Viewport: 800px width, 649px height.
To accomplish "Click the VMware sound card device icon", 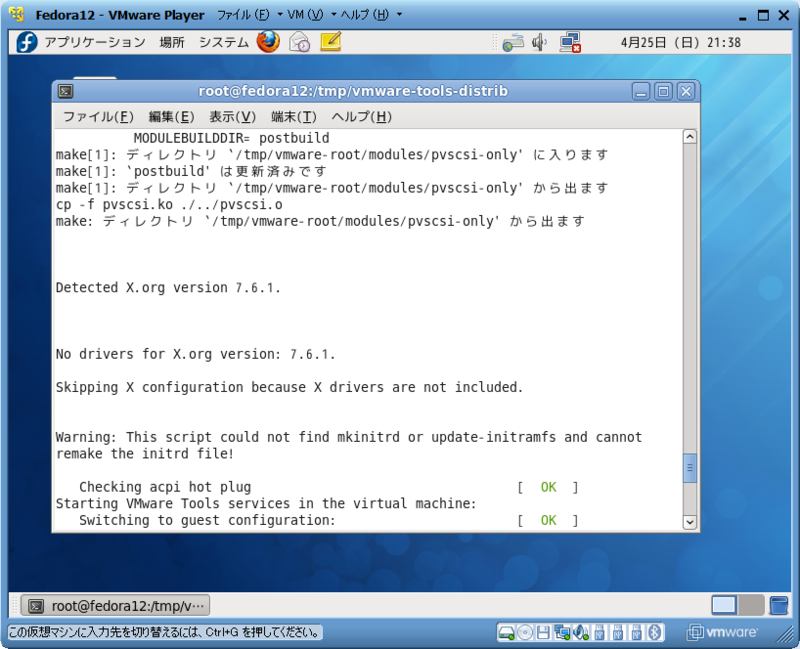I will [x=581, y=633].
